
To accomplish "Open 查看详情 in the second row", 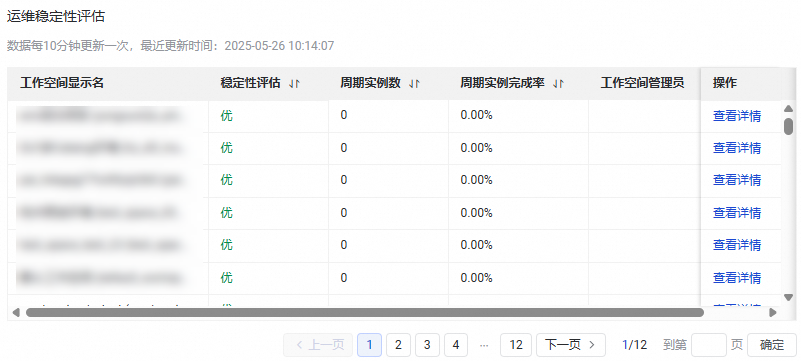I will (737, 148).
